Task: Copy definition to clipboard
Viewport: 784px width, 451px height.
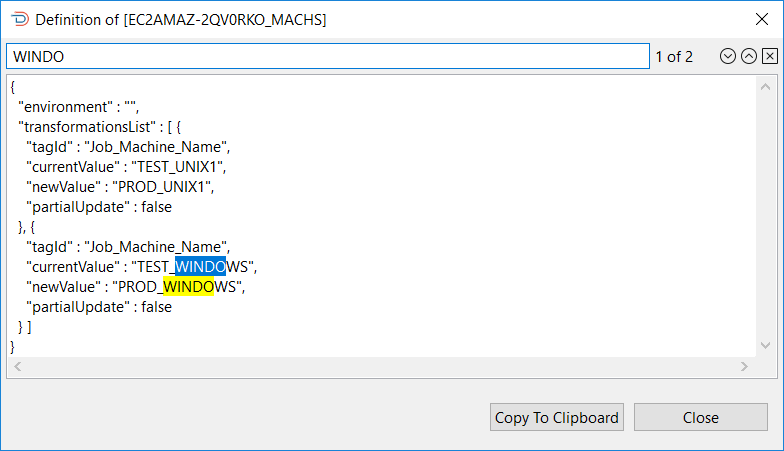Action: click(x=556, y=417)
